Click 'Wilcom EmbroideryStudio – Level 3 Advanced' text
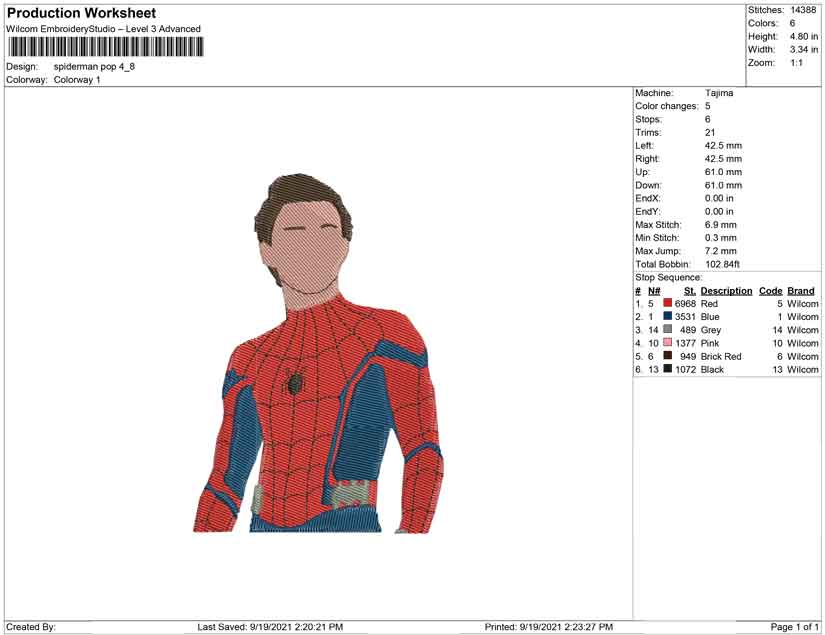This screenshot has width=825, height=635. 104,29
